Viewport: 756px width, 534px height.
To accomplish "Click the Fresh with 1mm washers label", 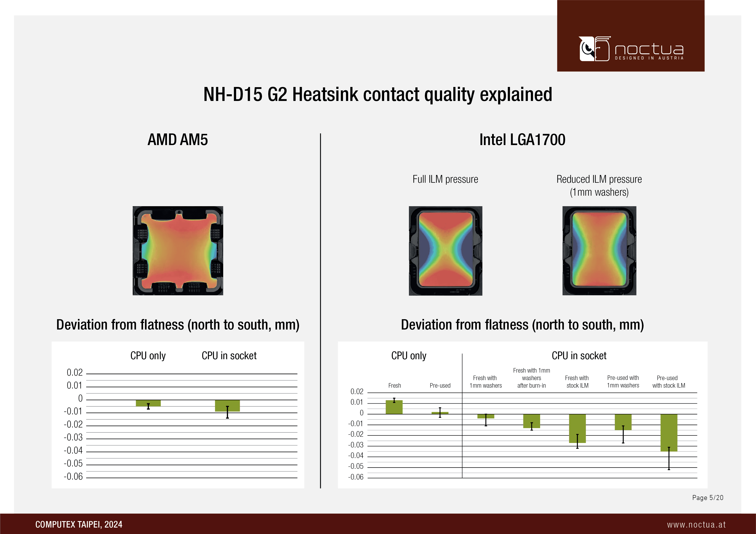I will (x=485, y=382).
